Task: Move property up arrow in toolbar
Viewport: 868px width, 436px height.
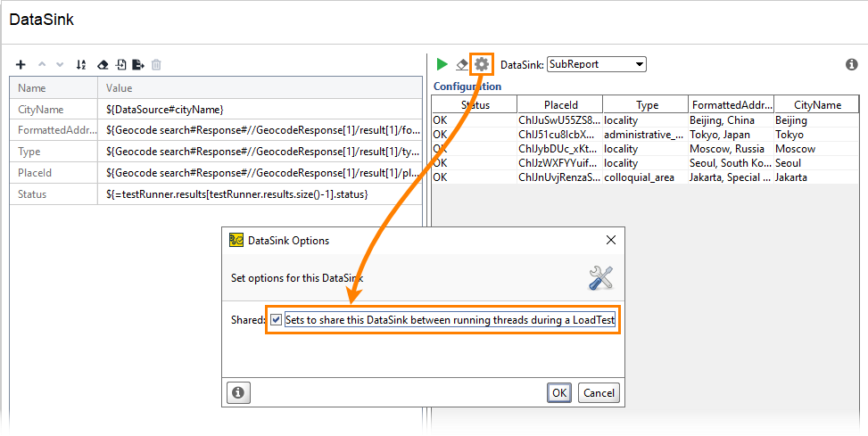Action: click(42, 65)
